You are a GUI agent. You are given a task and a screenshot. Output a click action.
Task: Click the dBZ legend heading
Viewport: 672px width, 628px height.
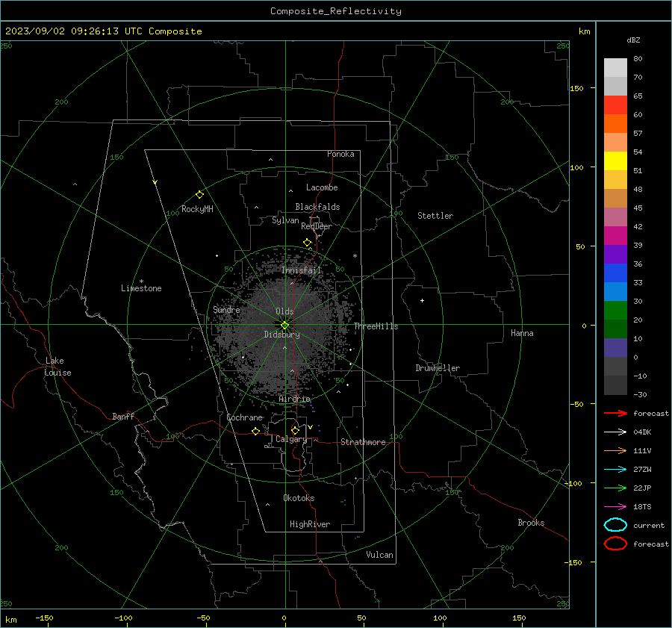tap(633, 40)
